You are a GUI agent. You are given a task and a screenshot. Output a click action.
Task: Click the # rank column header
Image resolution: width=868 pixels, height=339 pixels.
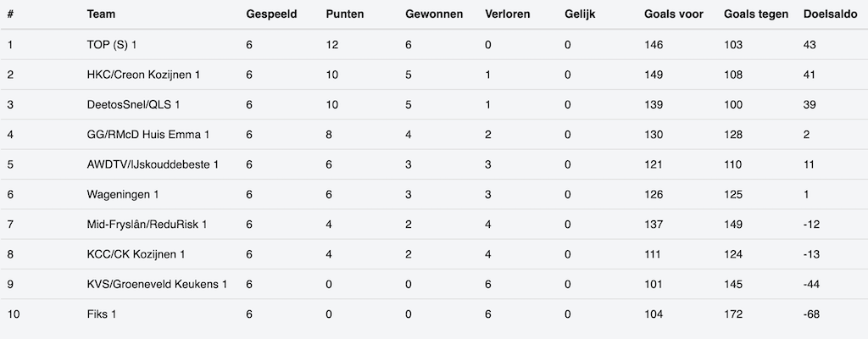[10, 14]
